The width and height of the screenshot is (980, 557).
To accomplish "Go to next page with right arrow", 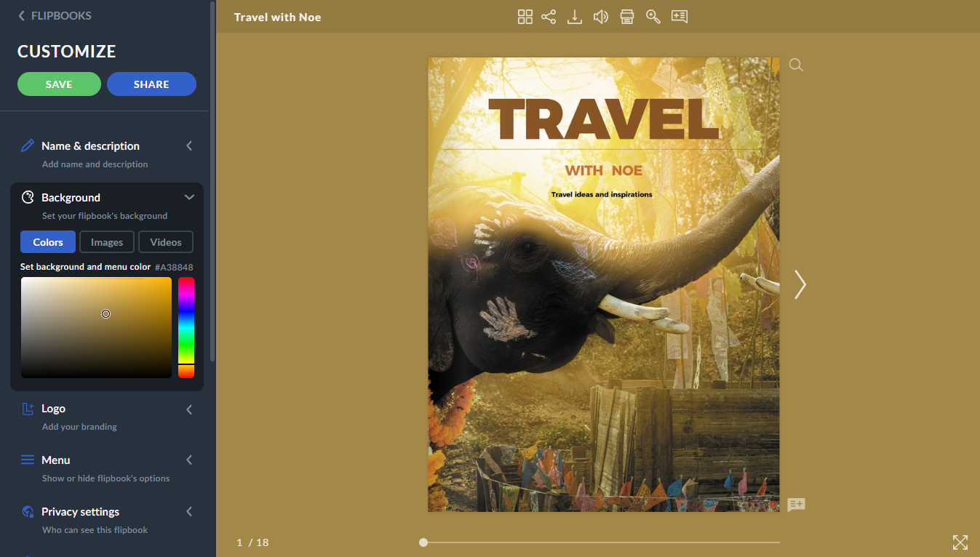I will coord(800,285).
